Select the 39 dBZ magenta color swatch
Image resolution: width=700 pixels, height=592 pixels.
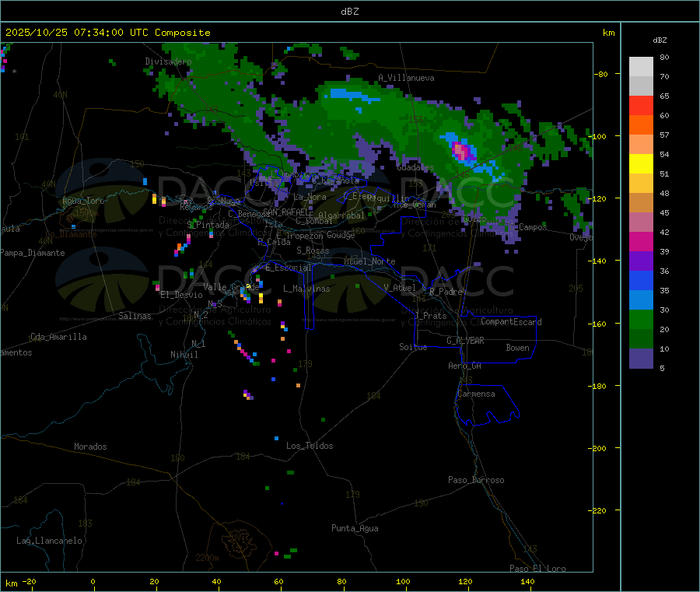641,241
